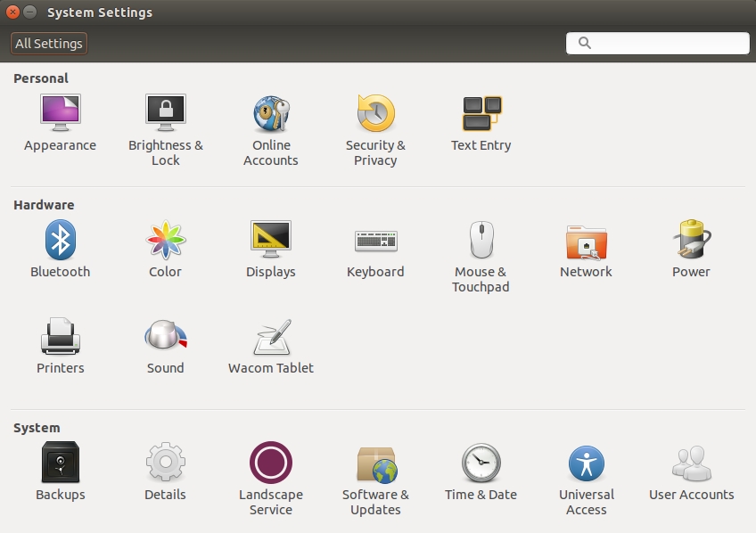Click the magnifier icon in search box
This screenshot has width=756, height=533.
[584, 43]
